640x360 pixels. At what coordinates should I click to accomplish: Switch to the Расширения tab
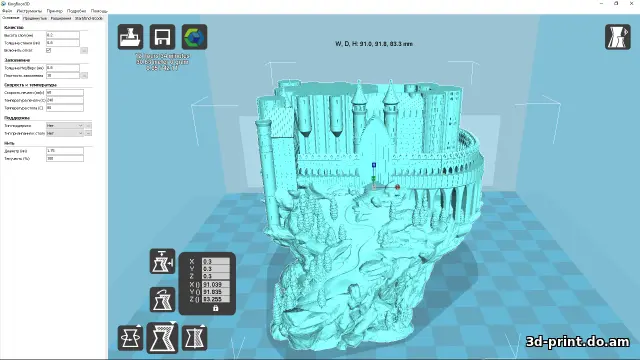pos(61,18)
